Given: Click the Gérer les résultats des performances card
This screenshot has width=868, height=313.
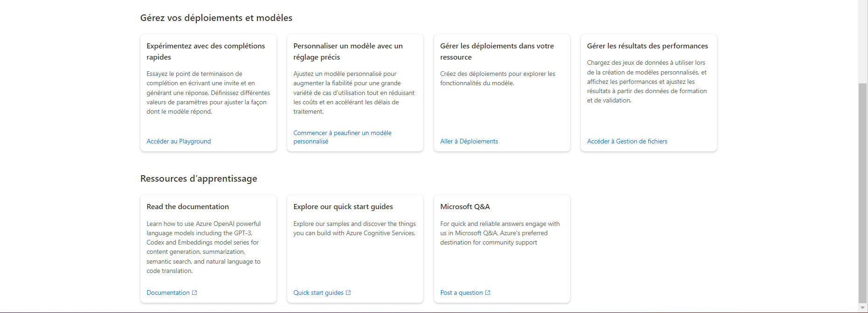Looking at the screenshot, I should pos(648,92).
